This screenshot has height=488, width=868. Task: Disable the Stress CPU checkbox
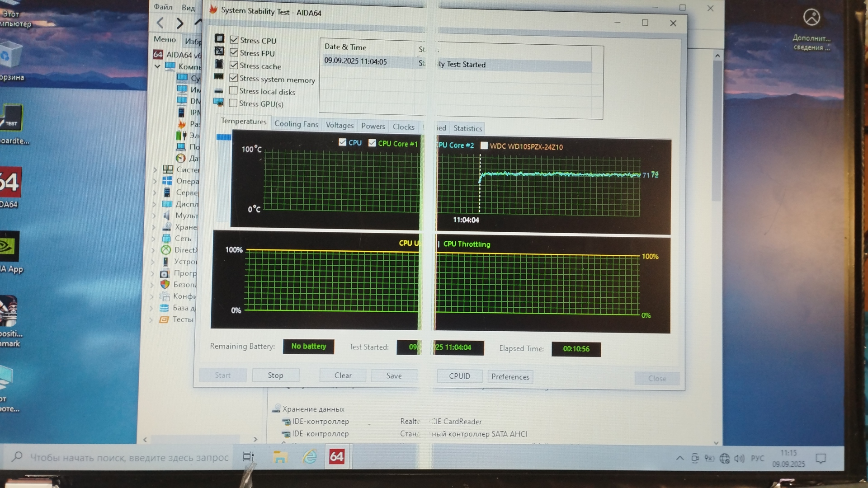[234, 40]
